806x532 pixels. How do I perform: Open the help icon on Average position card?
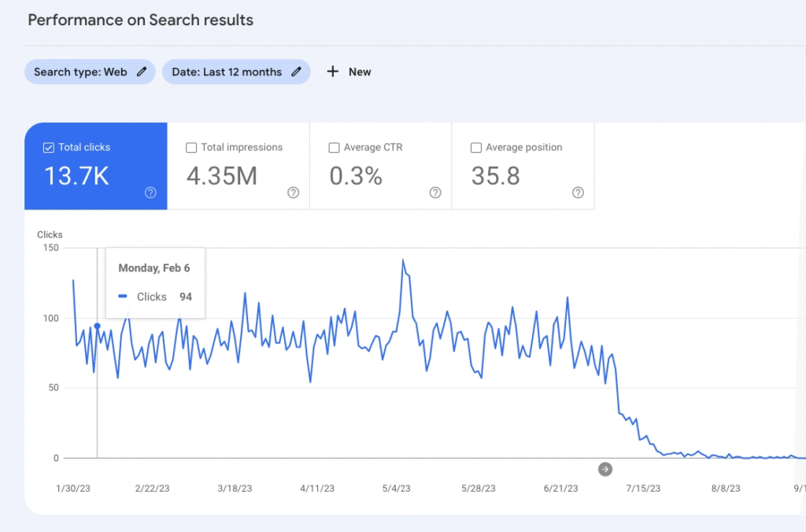(578, 193)
